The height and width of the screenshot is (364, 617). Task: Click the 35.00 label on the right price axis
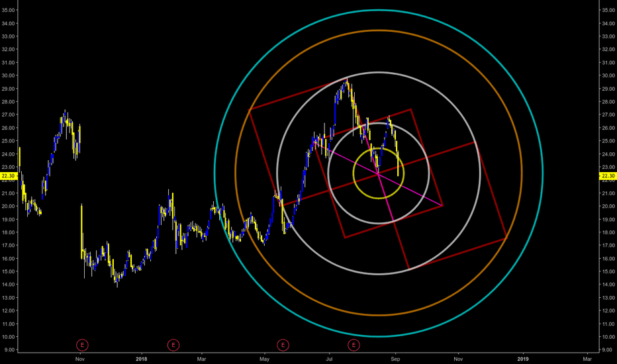[x=608, y=10]
